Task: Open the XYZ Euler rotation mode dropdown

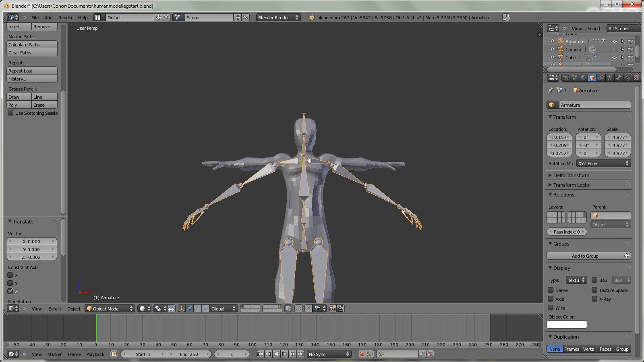Action: (x=603, y=163)
